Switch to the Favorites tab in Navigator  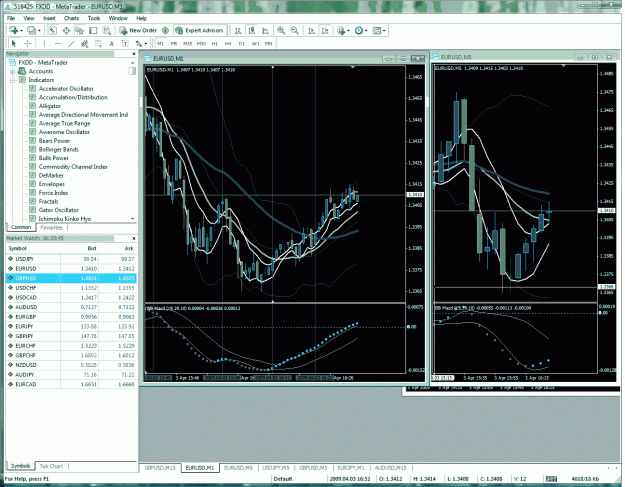[x=51, y=228]
